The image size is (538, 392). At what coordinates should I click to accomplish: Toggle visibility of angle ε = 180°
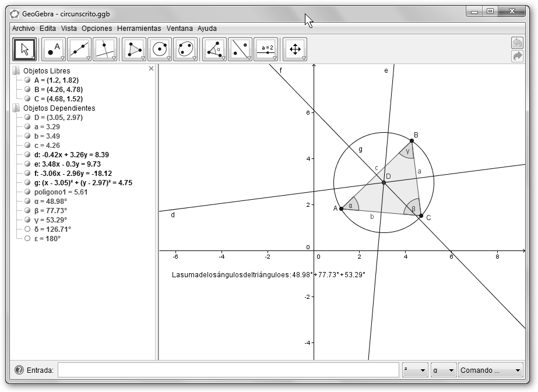27,238
